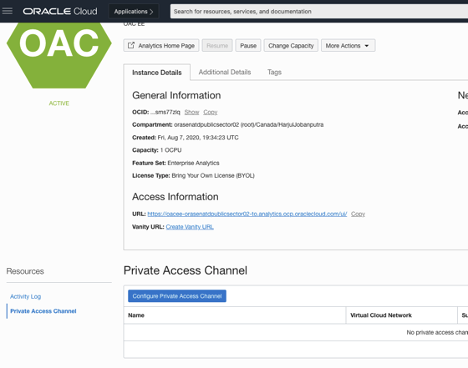Open Activity Log in Resources
This screenshot has height=368, width=468.
(25, 296)
